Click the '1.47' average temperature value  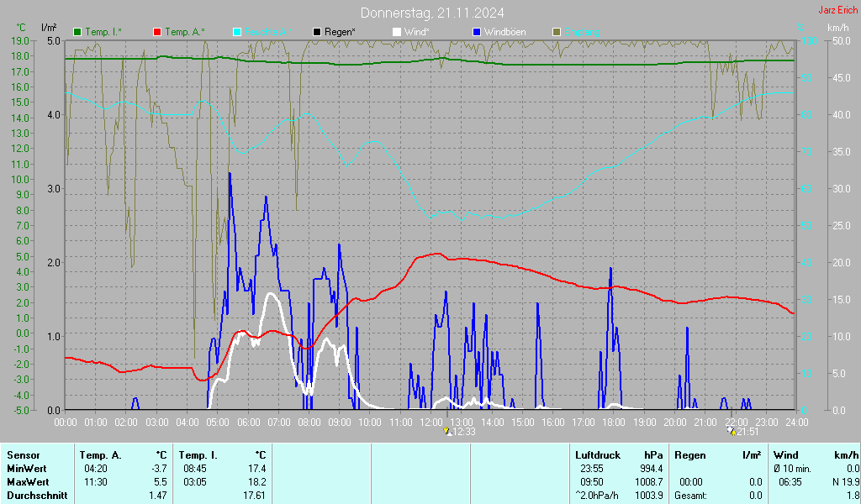click(157, 496)
